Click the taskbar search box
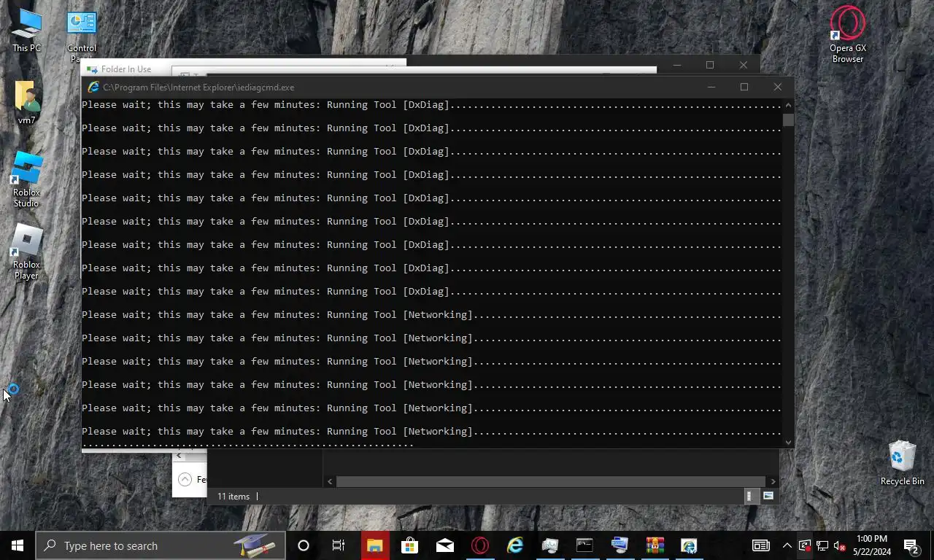The width and height of the screenshot is (934, 560). [161, 545]
